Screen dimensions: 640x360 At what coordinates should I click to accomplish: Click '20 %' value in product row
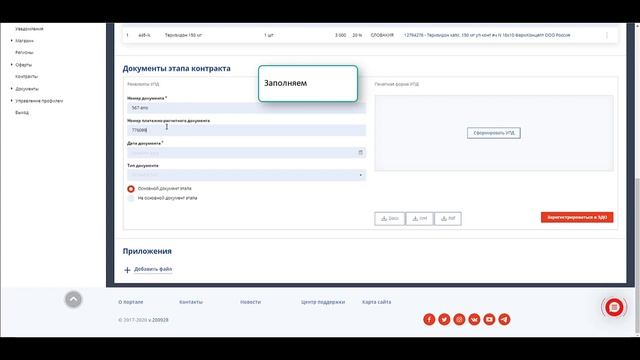(357, 35)
